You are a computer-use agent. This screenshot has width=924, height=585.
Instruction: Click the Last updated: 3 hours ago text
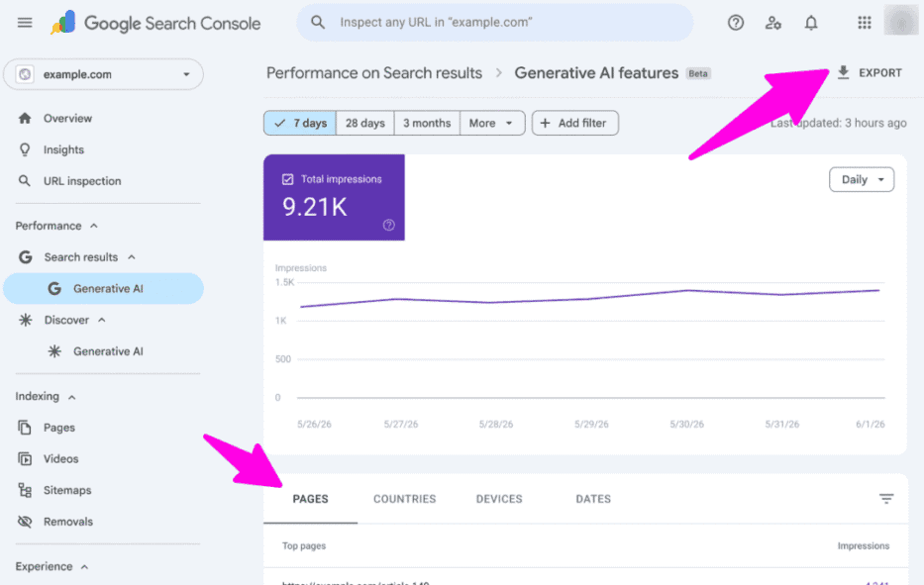tap(839, 123)
